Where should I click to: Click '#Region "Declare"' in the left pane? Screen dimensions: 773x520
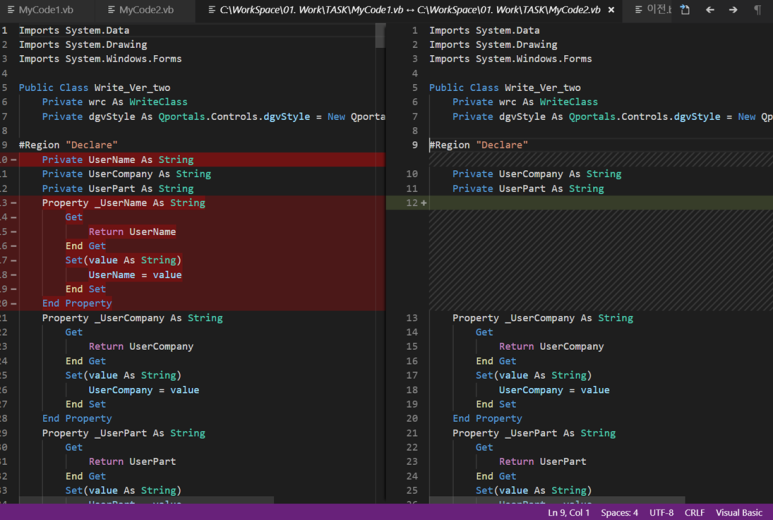pyautogui.click(x=68, y=145)
